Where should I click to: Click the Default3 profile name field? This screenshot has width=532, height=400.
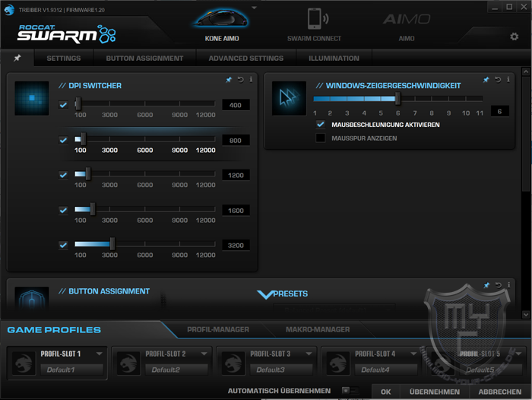pos(281,370)
